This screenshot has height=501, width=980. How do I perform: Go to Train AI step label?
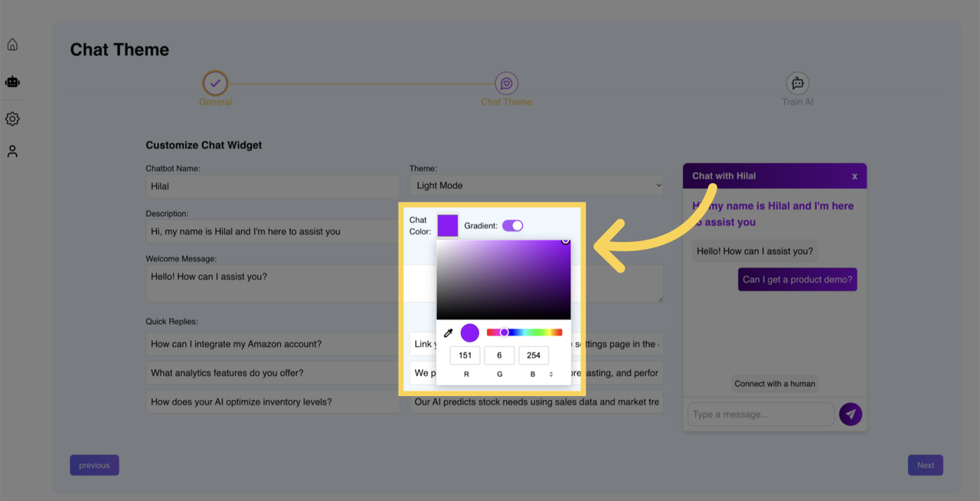(797, 102)
